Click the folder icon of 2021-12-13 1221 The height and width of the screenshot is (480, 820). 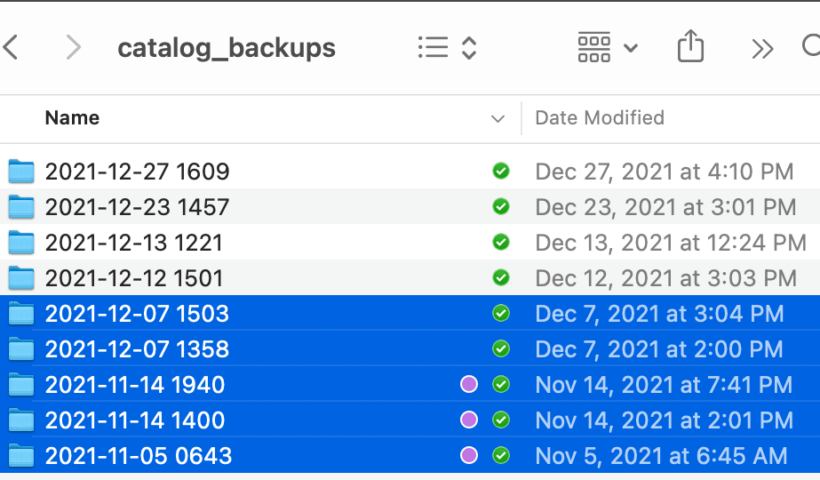21,243
